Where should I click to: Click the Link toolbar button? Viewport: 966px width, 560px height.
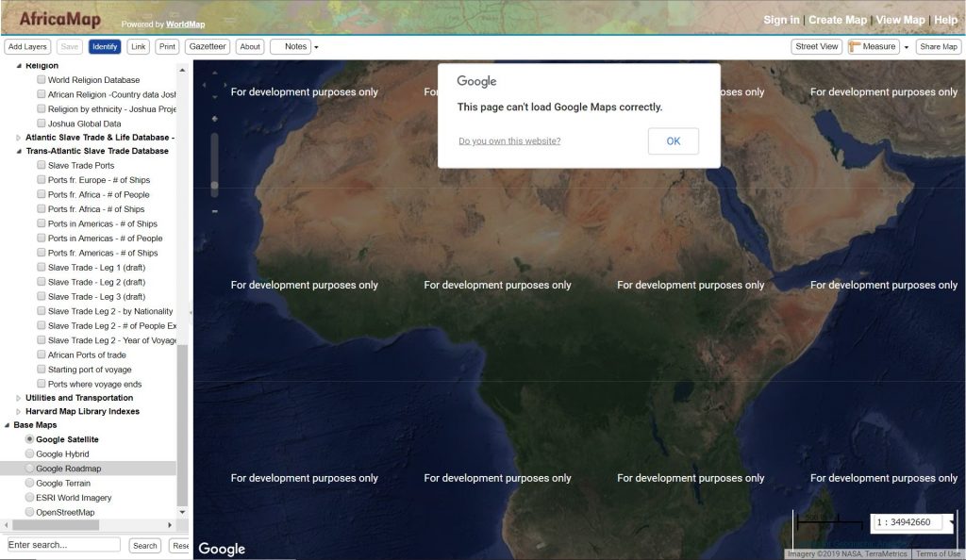(x=139, y=47)
